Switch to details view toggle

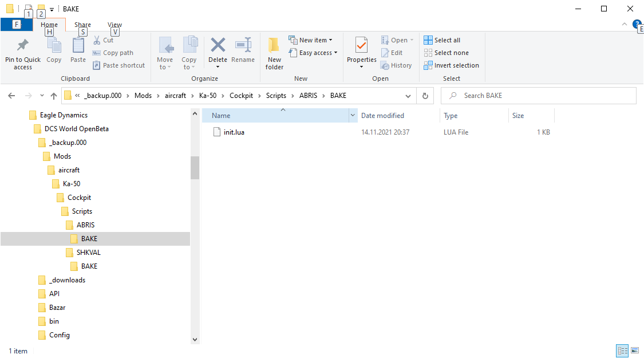623,351
